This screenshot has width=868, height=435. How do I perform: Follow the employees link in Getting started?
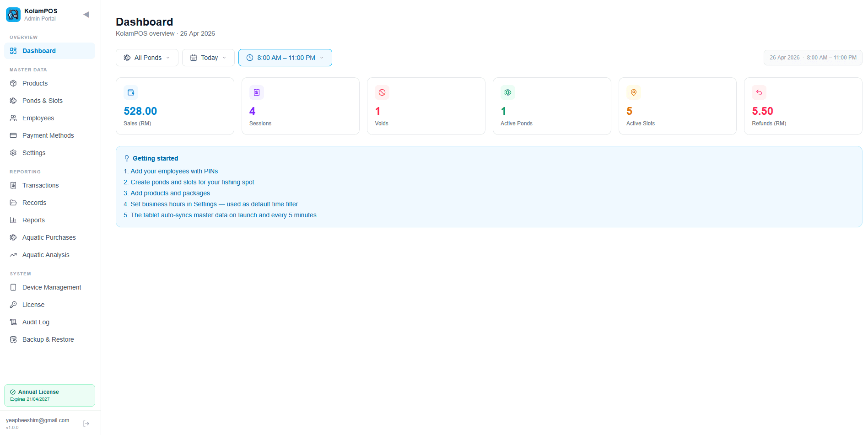tap(173, 171)
